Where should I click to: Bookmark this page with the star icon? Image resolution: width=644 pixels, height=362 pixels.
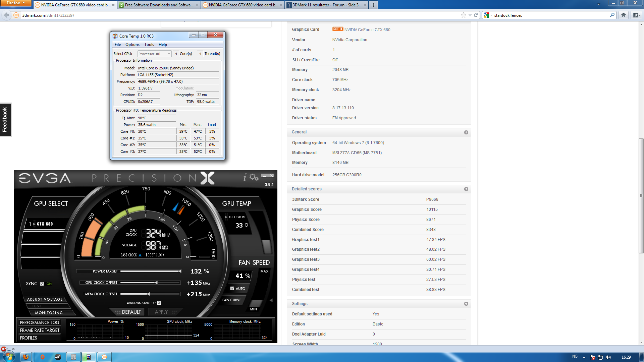pyautogui.click(x=464, y=15)
